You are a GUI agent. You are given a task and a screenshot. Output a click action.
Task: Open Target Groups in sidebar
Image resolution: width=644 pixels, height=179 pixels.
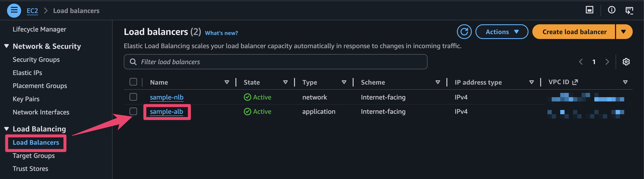33,156
